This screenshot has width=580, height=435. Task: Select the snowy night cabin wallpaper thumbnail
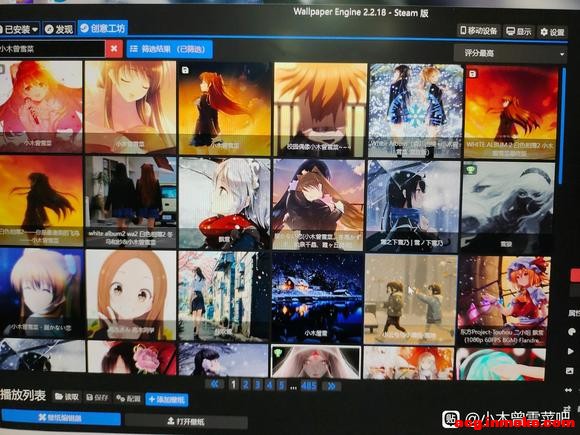tap(317, 298)
